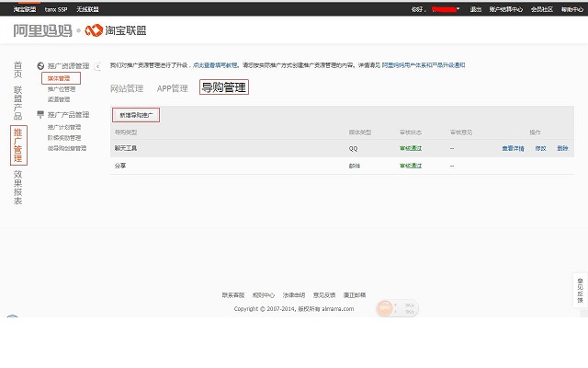Open tanx SSP in the top bar
Screen dimensions: 588x368
56,9
